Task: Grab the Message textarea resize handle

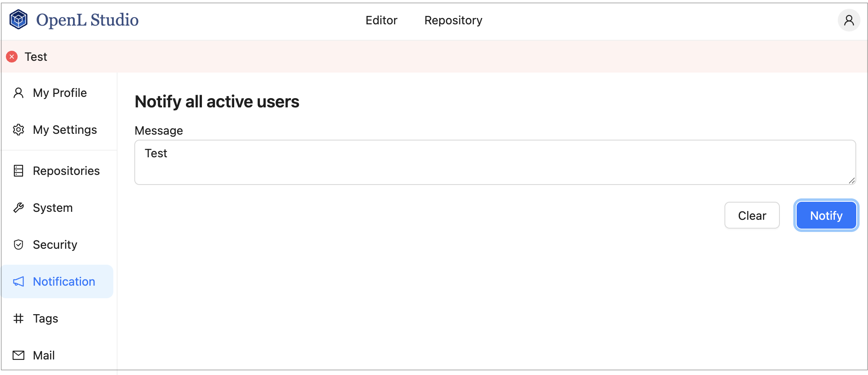Action: pyautogui.click(x=852, y=181)
